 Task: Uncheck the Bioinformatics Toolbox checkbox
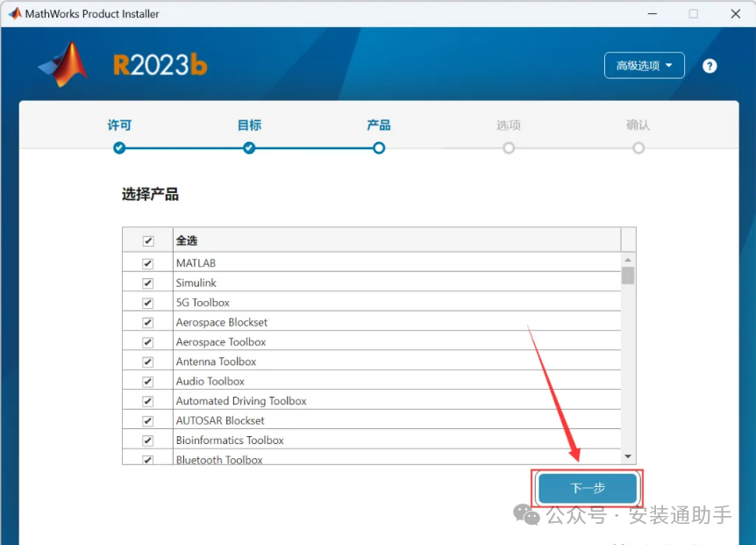click(x=148, y=441)
